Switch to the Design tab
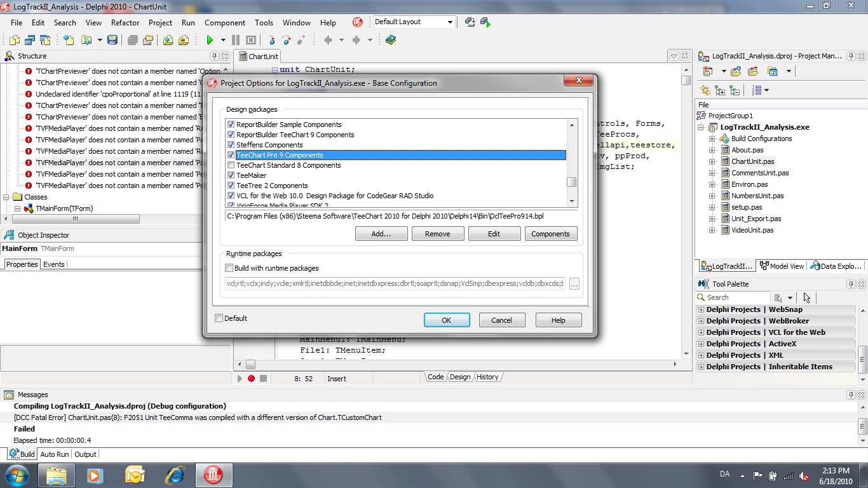The width and height of the screenshot is (868, 488). (460, 377)
